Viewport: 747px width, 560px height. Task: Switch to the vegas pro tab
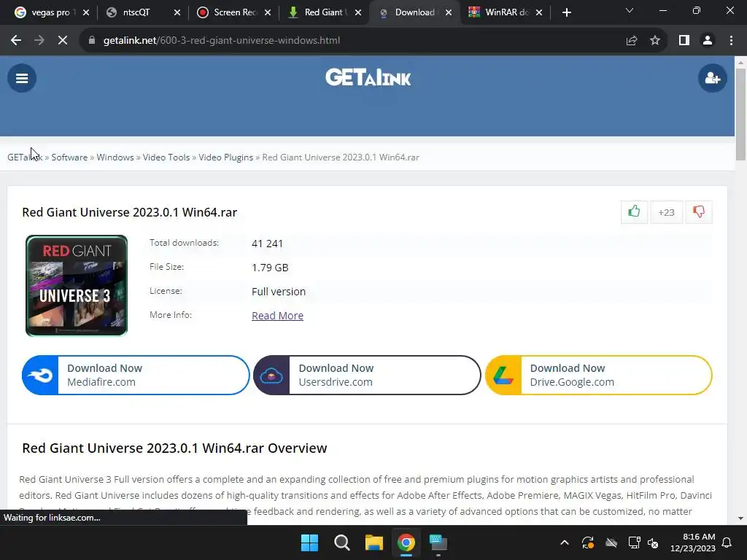50,12
